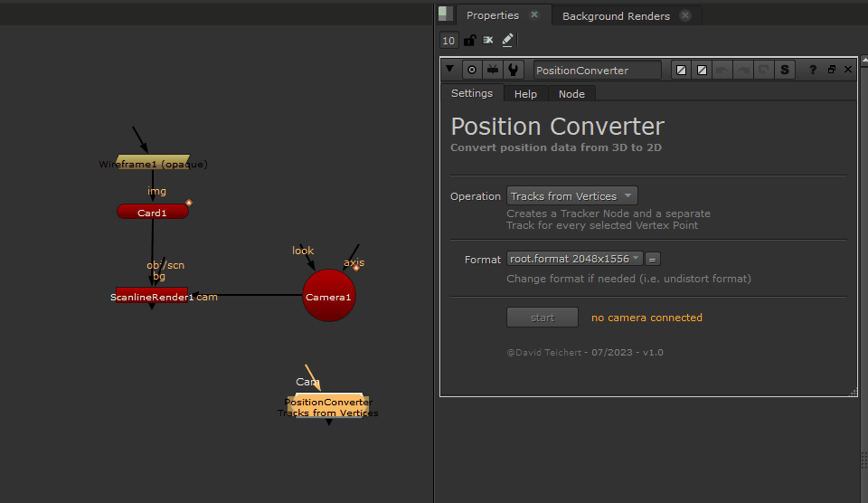
Task: Click the center node icon in PositionConverter header
Action: click(x=472, y=70)
